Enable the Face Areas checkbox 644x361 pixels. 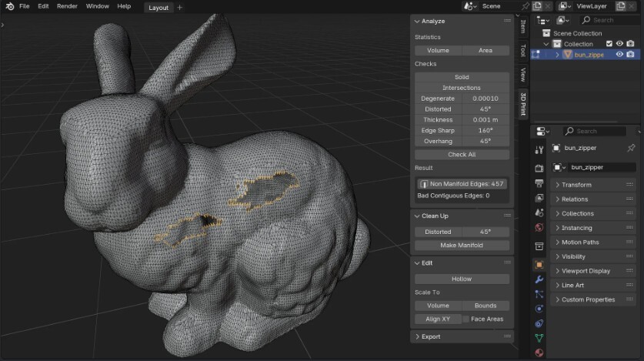click(465, 319)
